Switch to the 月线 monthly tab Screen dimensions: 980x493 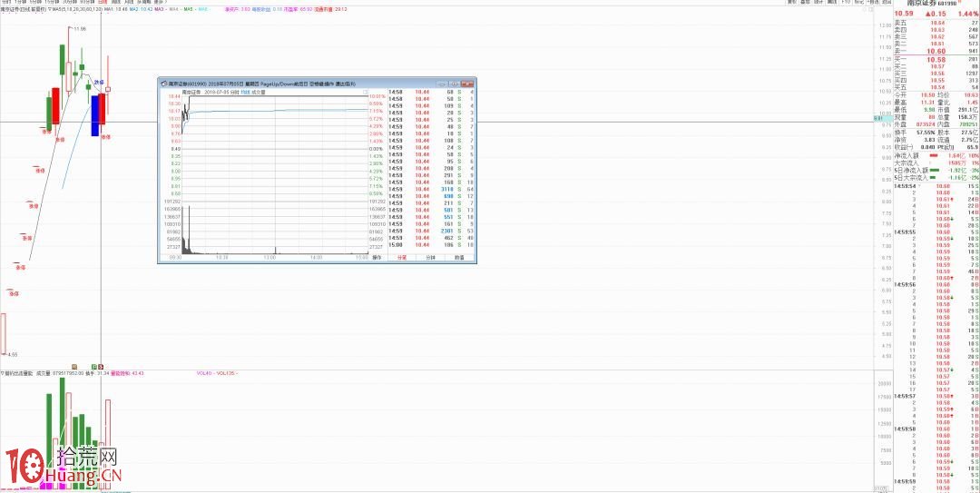click(130, 3)
